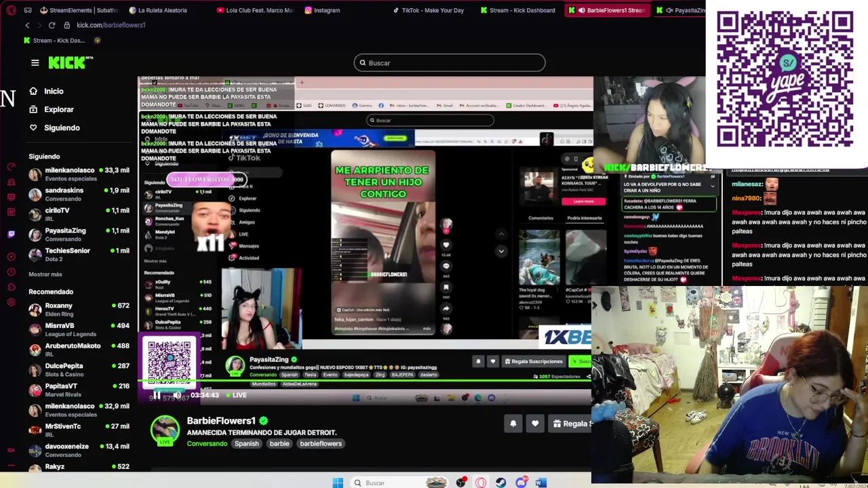The height and width of the screenshot is (488, 868).
Task: Click the BarbieFlowers1 profile avatar
Action: point(165,431)
